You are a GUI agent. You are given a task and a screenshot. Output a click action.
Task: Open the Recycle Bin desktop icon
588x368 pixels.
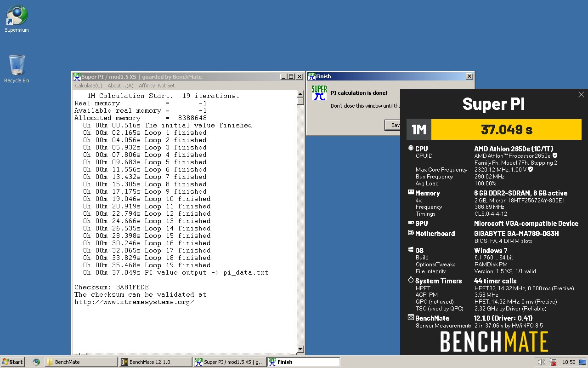[x=17, y=69]
